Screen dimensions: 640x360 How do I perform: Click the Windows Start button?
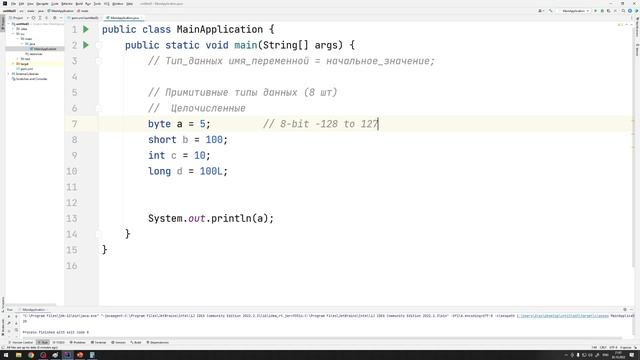[x=6, y=355]
